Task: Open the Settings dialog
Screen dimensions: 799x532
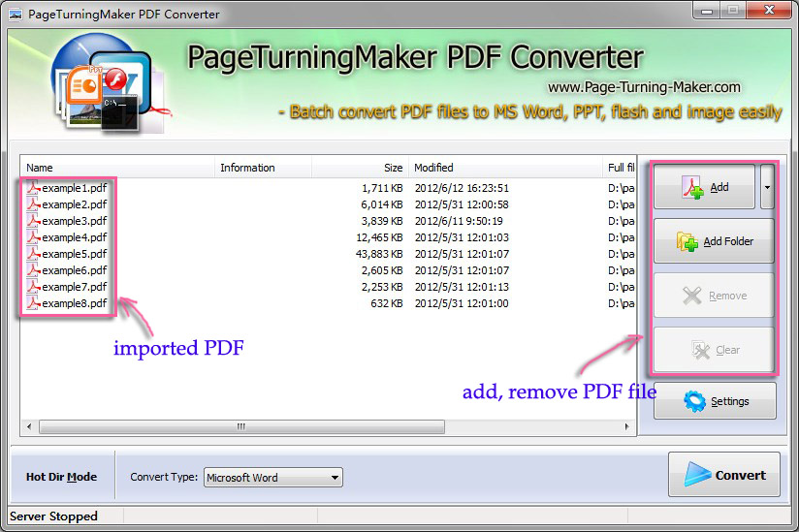Action: tap(715, 401)
